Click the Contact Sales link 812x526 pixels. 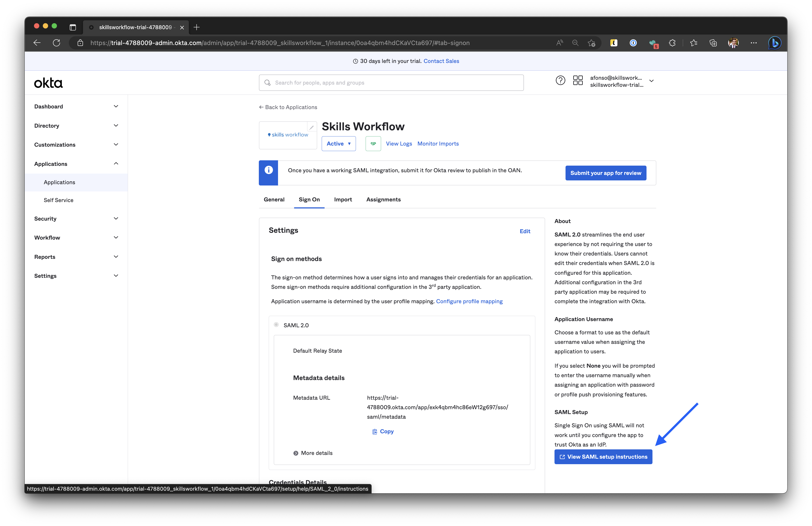[441, 61]
